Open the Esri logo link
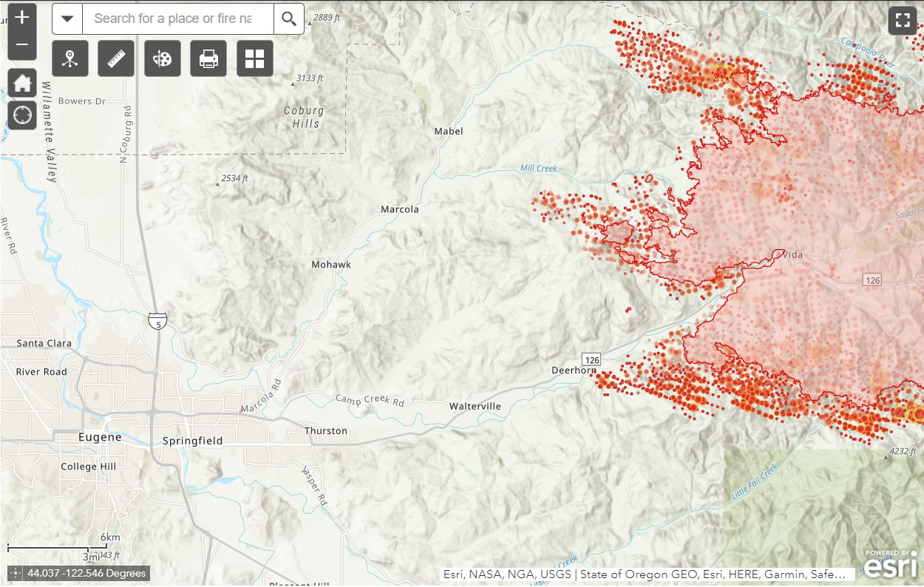This screenshot has width=924, height=587. (890, 564)
